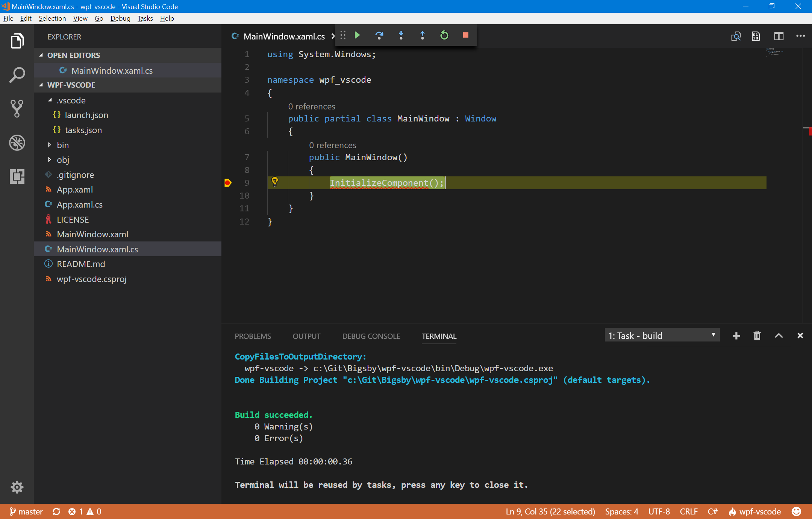The image size is (812, 519).
Task: Open the Debug menu
Action: pyautogui.click(x=120, y=18)
